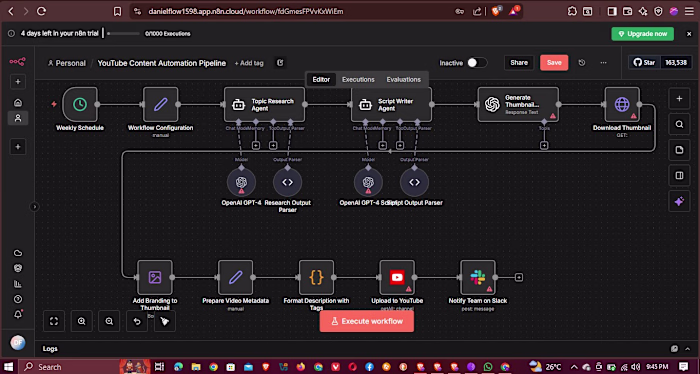Expand the collapsed left sidebar
The width and height of the screenshot is (700, 374).
click(34, 207)
